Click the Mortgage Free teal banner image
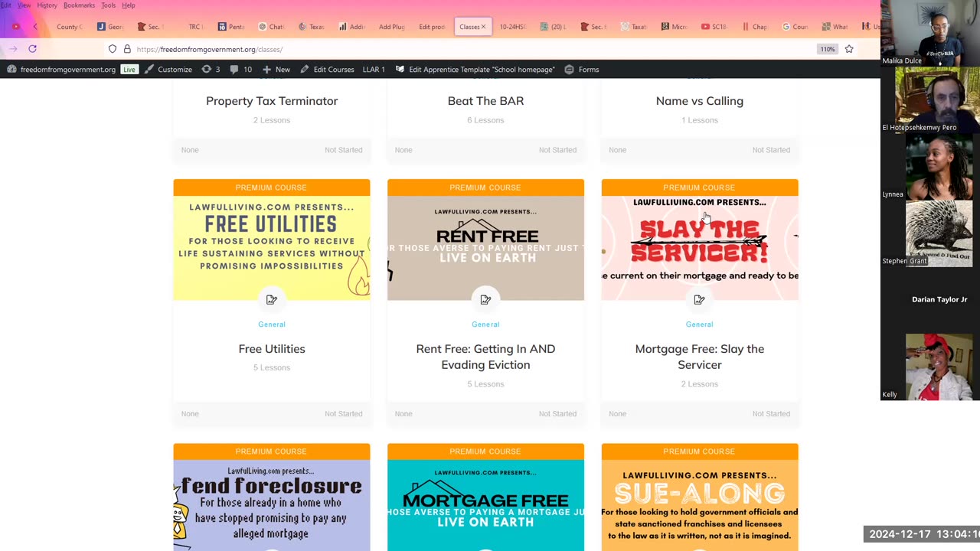The width and height of the screenshot is (980, 551). [x=485, y=505]
